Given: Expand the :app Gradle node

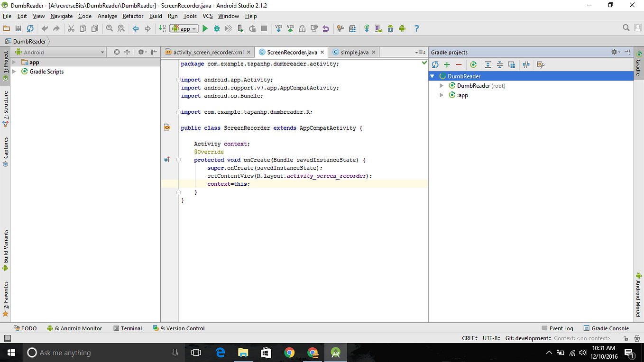Looking at the screenshot, I should point(441,95).
